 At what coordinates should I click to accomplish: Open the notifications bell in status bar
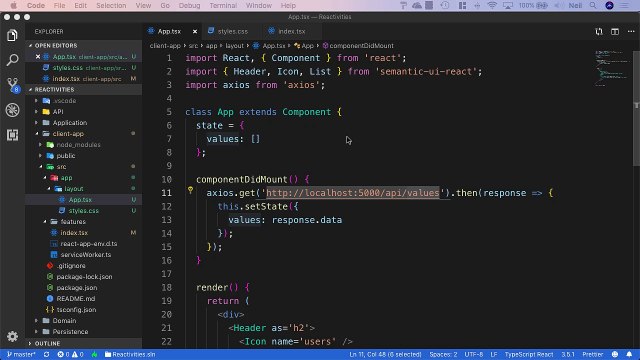[x=629, y=354]
